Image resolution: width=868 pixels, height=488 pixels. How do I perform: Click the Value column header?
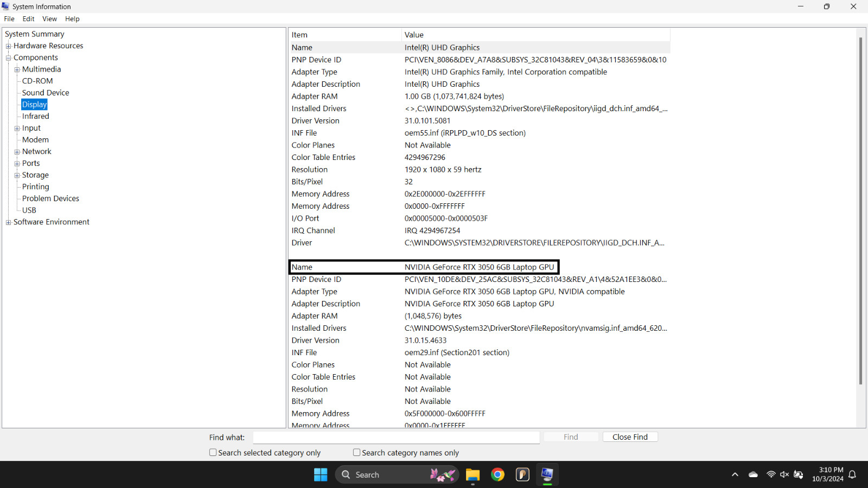(536, 35)
